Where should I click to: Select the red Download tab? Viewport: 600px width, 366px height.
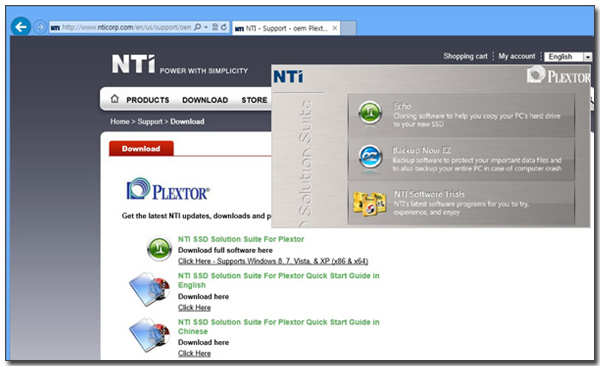(141, 149)
